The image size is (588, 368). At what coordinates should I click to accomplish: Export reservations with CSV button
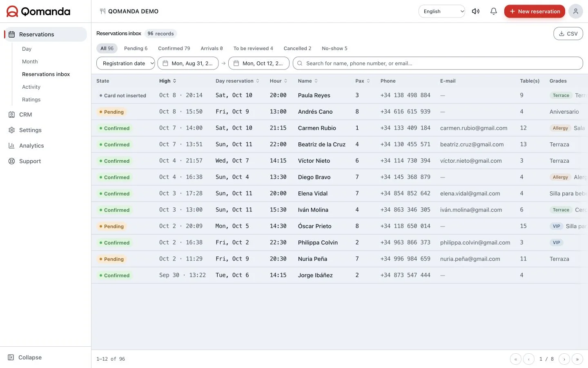(x=568, y=34)
